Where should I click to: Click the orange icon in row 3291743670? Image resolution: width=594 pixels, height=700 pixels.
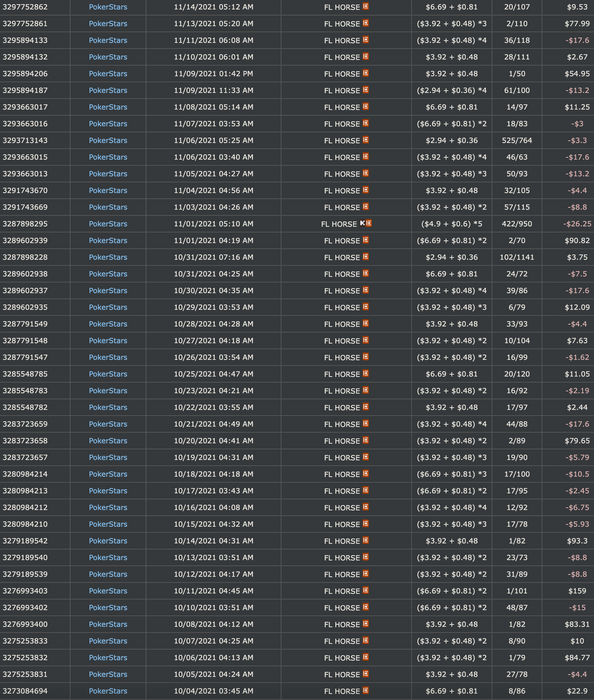coord(366,190)
